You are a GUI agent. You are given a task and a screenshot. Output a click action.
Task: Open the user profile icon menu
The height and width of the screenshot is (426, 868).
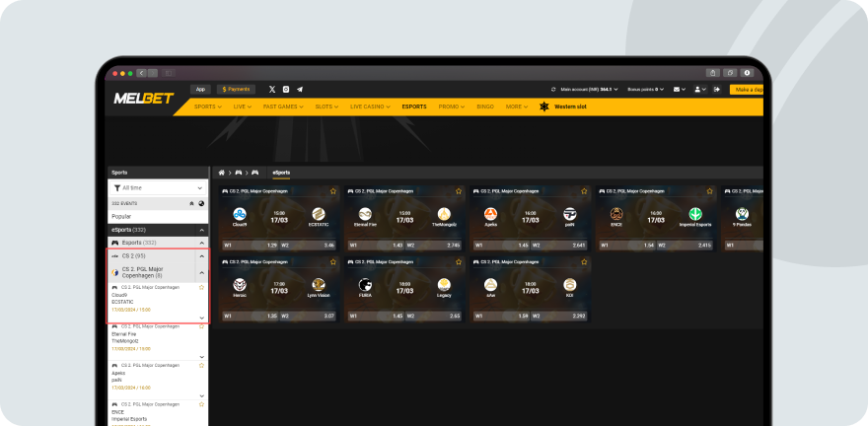698,89
